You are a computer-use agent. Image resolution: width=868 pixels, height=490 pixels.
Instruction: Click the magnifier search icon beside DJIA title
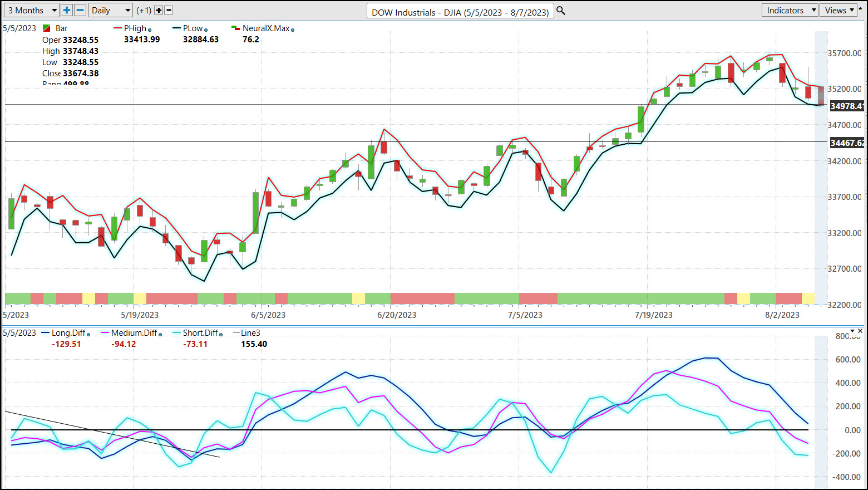coord(561,11)
